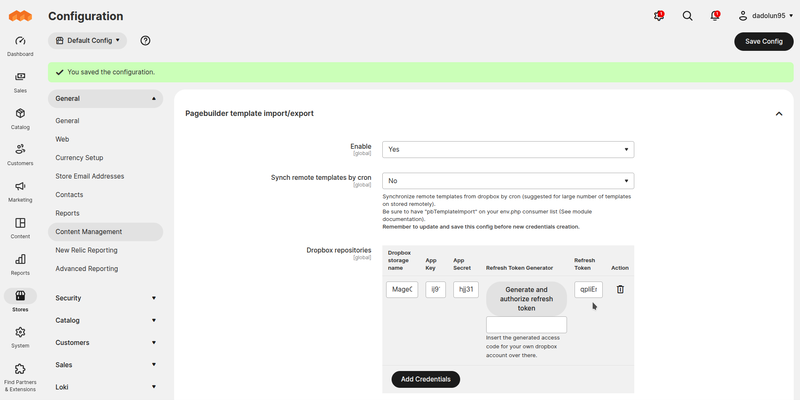Open the Default Config scope switcher

pyautogui.click(x=88, y=41)
